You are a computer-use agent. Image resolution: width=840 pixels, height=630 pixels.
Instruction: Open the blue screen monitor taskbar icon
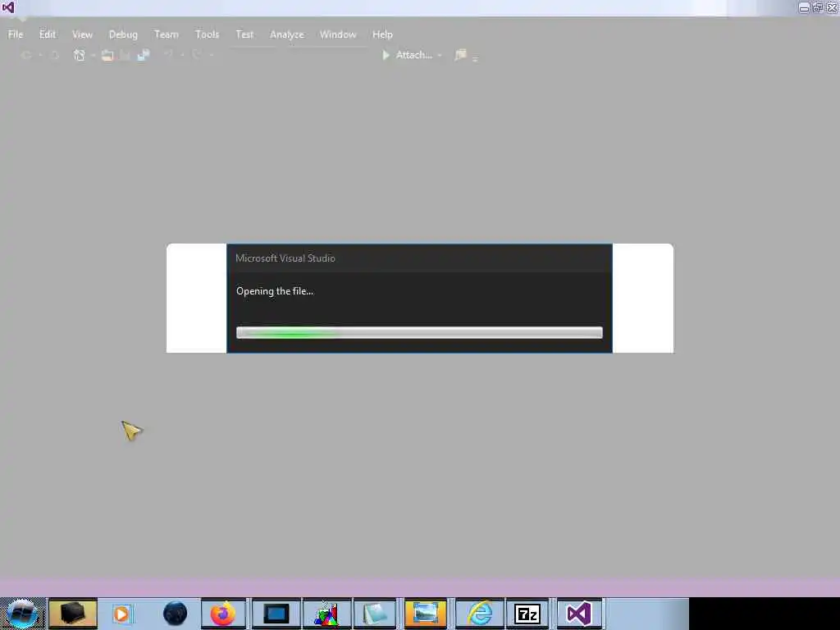(276, 614)
